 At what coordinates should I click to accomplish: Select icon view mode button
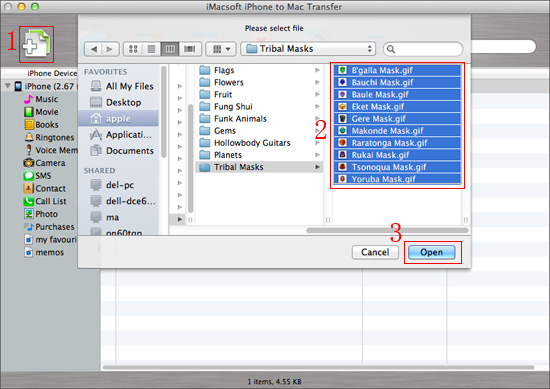[x=133, y=49]
